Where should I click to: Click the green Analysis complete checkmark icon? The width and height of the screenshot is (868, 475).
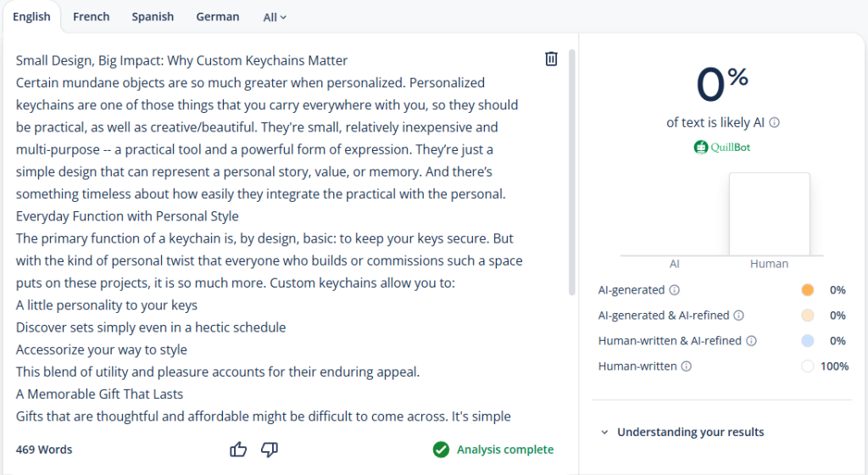(441, 450)
